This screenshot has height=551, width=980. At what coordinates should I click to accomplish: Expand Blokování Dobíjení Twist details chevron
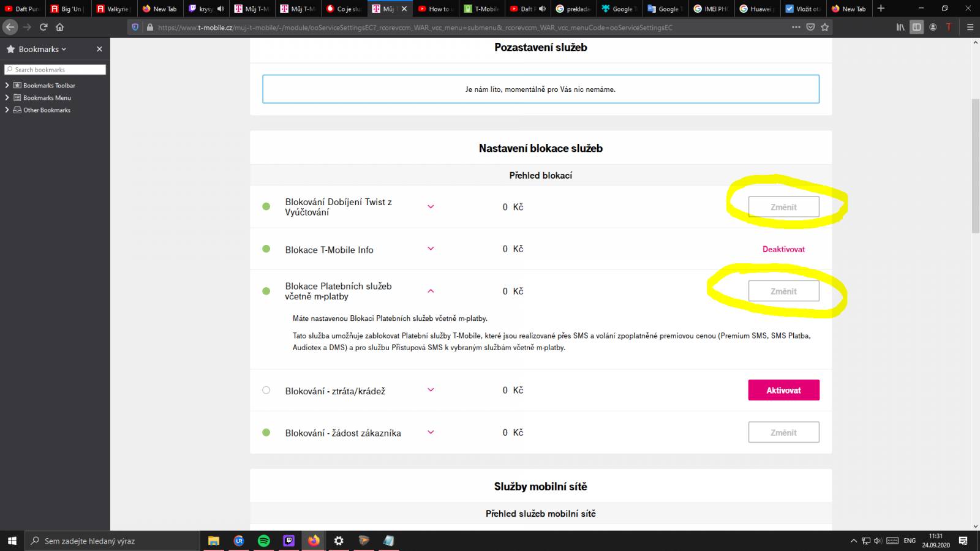[431, 207]
